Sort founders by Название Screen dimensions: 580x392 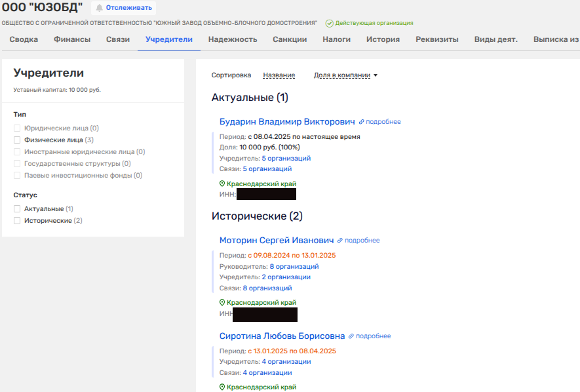click(279, 75)
